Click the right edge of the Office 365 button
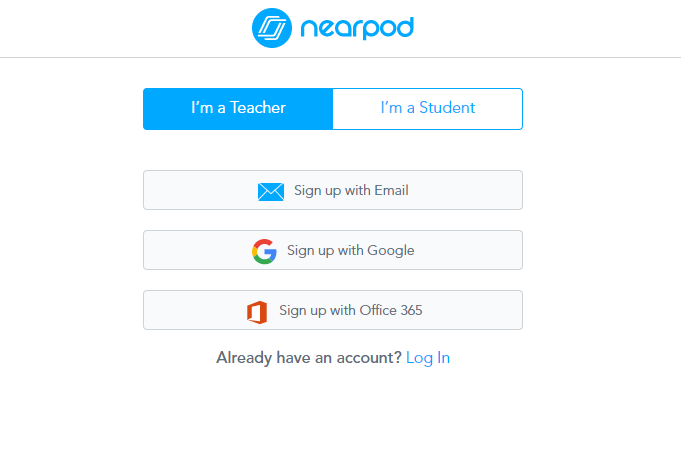The height and width of the screenshot is (474, 681). pos(516,310)
